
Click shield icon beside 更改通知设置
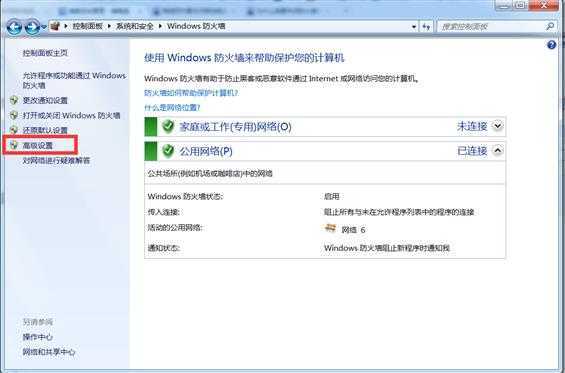pyautogui.click(x=14, y=100)
